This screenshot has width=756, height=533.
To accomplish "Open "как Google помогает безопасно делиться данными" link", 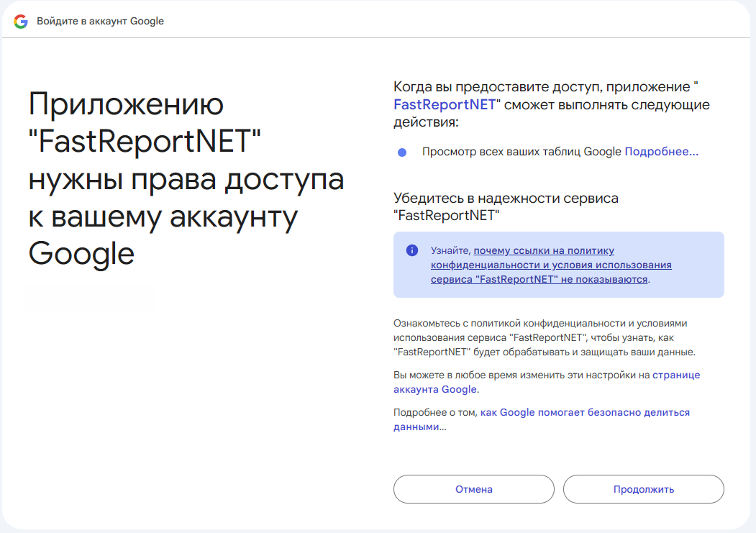I will [x=584, y=412].
